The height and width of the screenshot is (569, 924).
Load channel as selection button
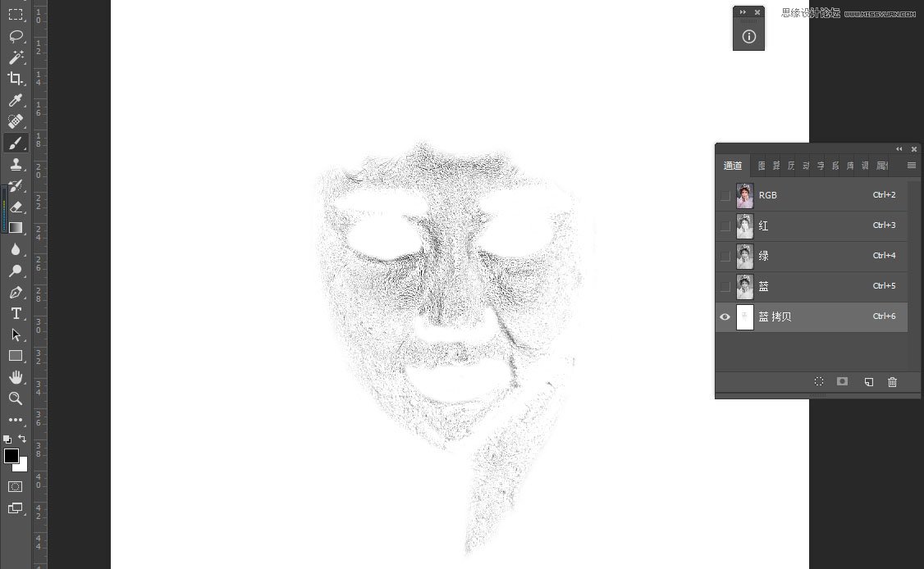[818, 382]
